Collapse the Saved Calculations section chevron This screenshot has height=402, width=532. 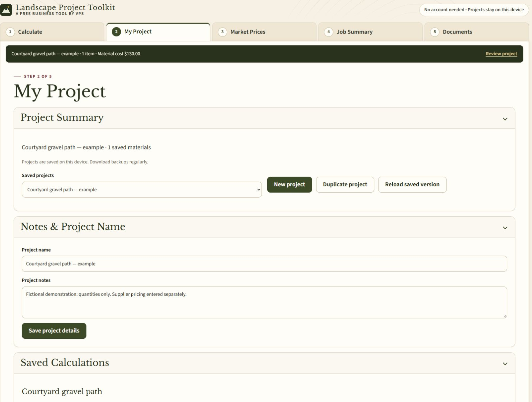[x=505, y=364]
